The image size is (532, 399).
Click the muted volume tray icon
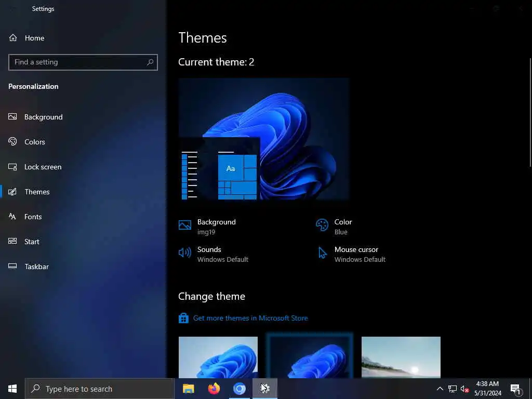tap(464, 389)
